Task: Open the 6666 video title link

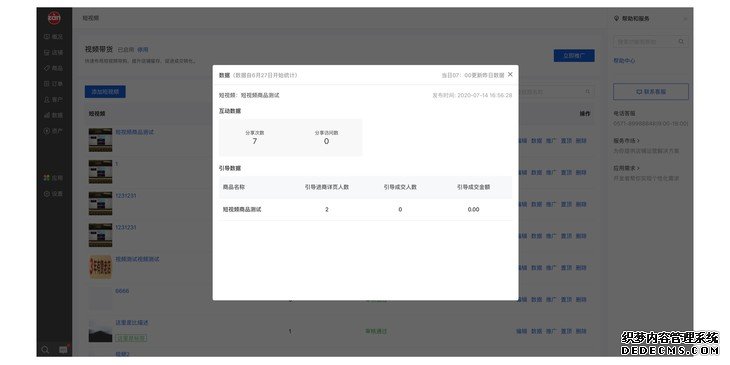Action: 122,291
